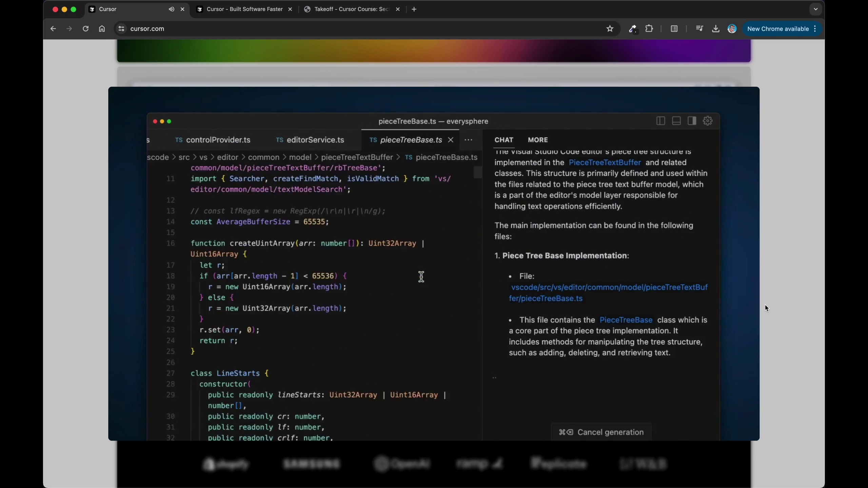The width and height of the screenshot is (868, 488).
Task: Click line number 27 in the gutter
Action: tap(170, 373)
